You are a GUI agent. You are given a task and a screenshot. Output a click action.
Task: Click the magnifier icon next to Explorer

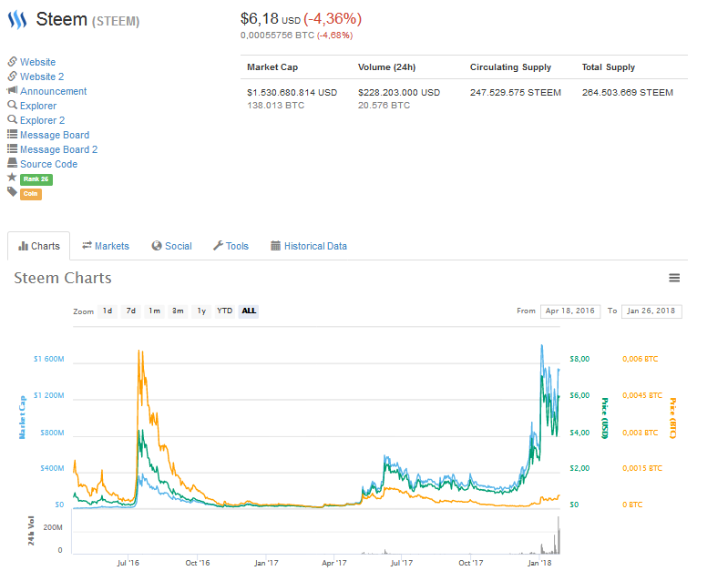(x=12, y=105)
